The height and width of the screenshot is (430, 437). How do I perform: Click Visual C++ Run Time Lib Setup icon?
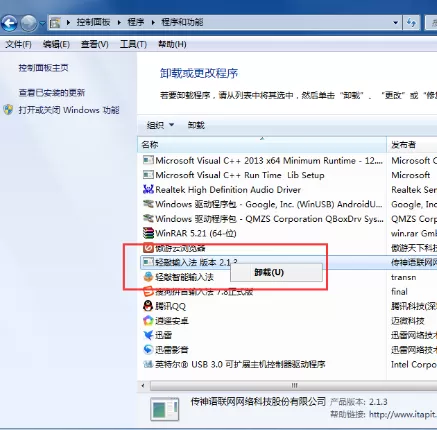pos(148,175)
